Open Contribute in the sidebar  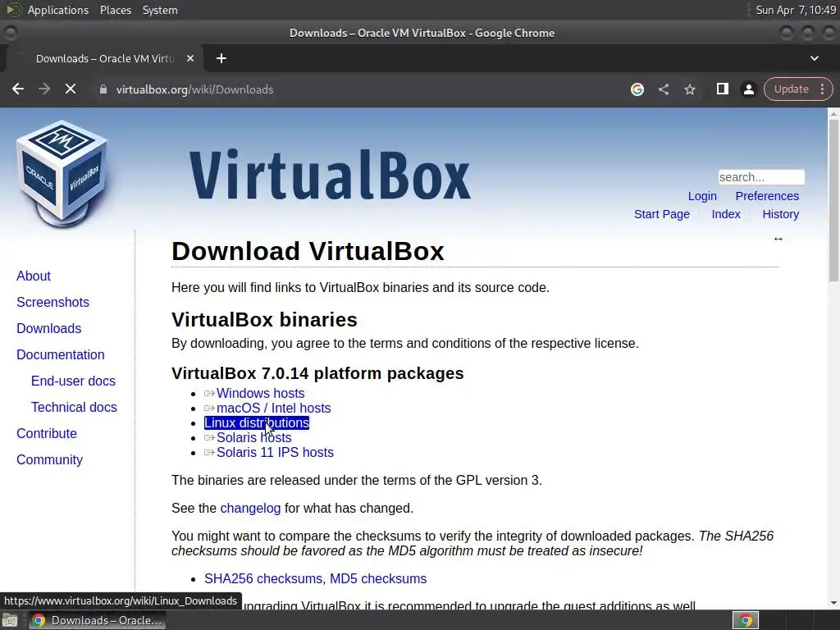click(47, 433)
